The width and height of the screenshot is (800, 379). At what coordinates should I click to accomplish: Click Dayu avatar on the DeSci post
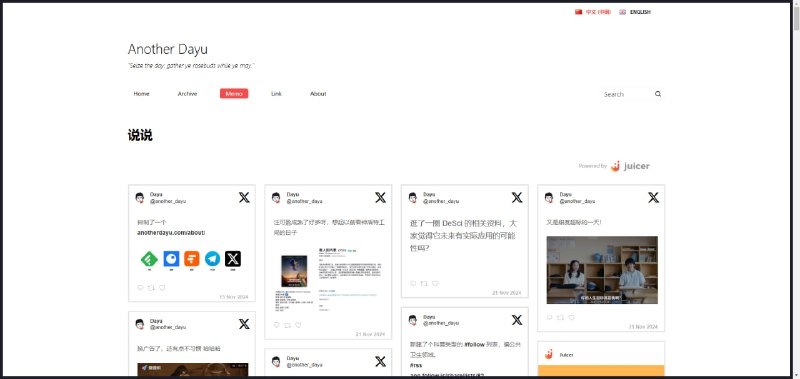(413, 197)
